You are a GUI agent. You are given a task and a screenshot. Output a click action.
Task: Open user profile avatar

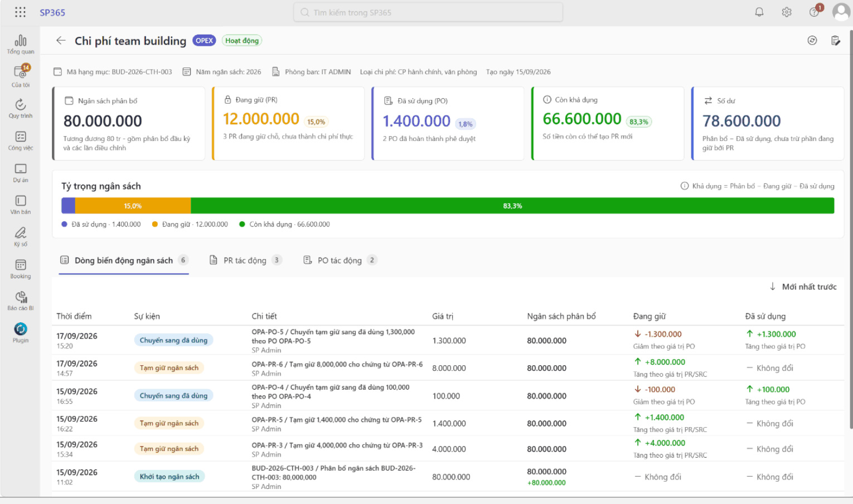pyautogui.click(x=841, y=12)
